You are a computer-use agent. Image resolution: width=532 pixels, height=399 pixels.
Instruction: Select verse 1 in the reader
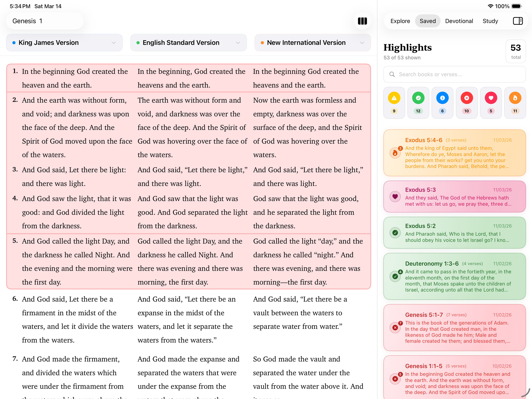(x=188, y=78)
